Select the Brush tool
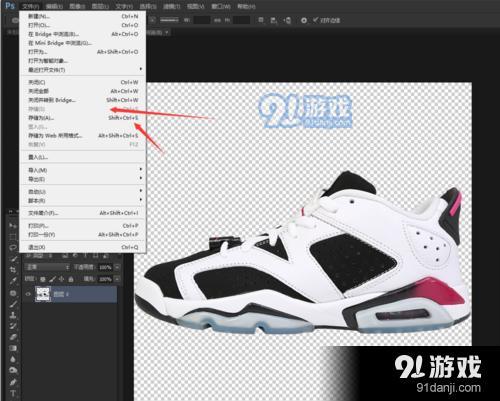The height and width of the screenshot is (401, 500). pyautogui.click(x=13, y=304)
